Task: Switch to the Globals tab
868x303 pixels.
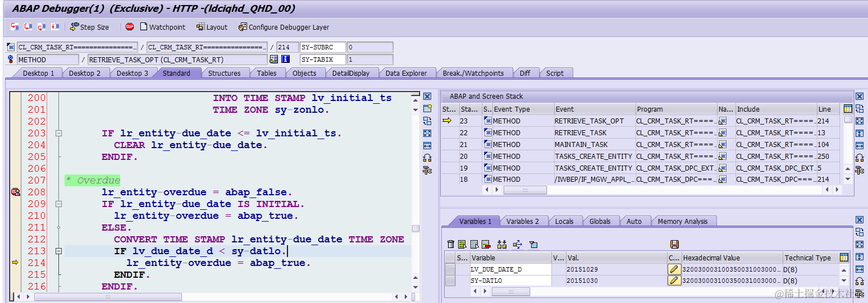Action: coord(600,221)
